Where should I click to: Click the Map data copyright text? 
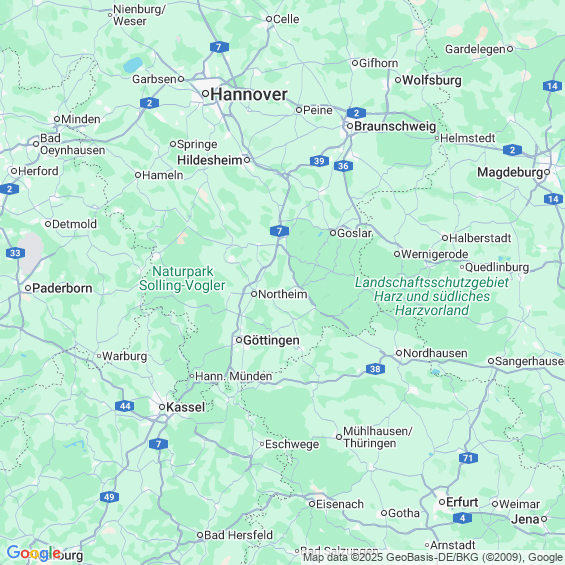pos(434,557)
